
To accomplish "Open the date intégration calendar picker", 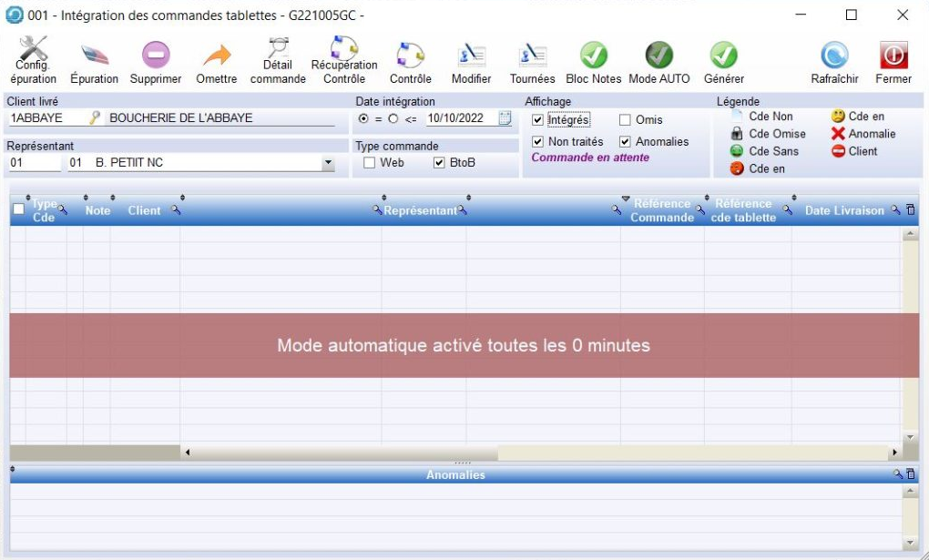I will (x=505, y=118).
